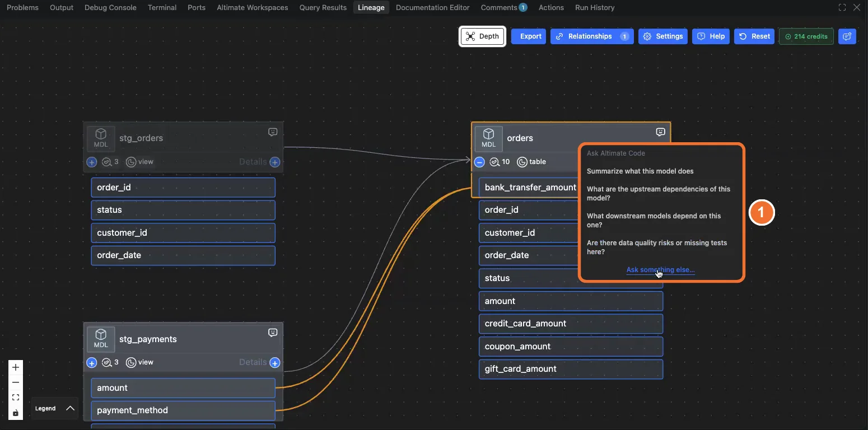868x430 pixels.
Task: Zoom out the lineage canvas
Action: 16,382
